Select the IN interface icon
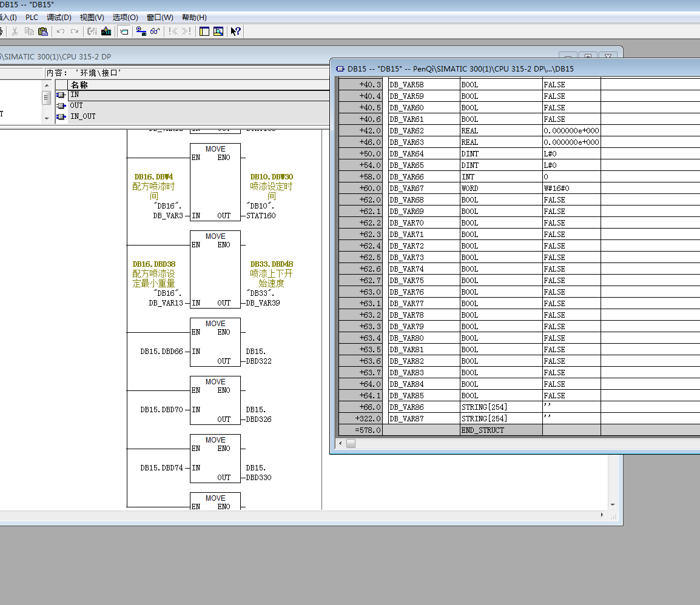This screenshot has height=605, width=700. (61, 95)
